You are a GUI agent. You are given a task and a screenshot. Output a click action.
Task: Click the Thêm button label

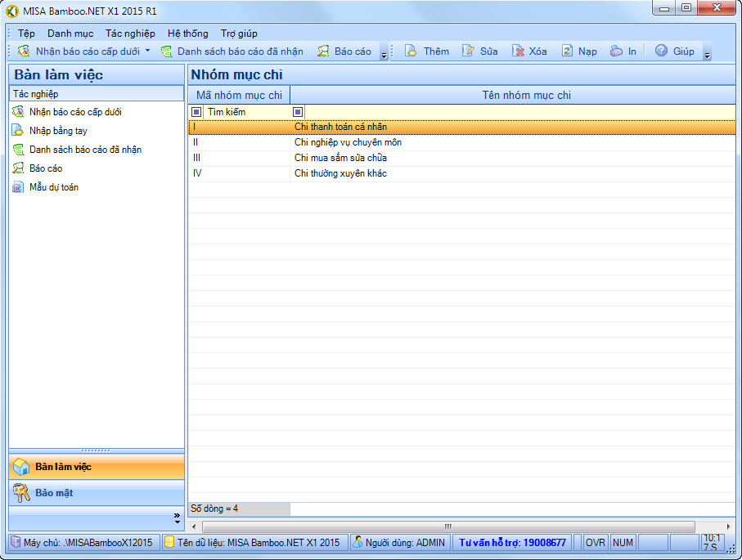[x=436, y=51]
